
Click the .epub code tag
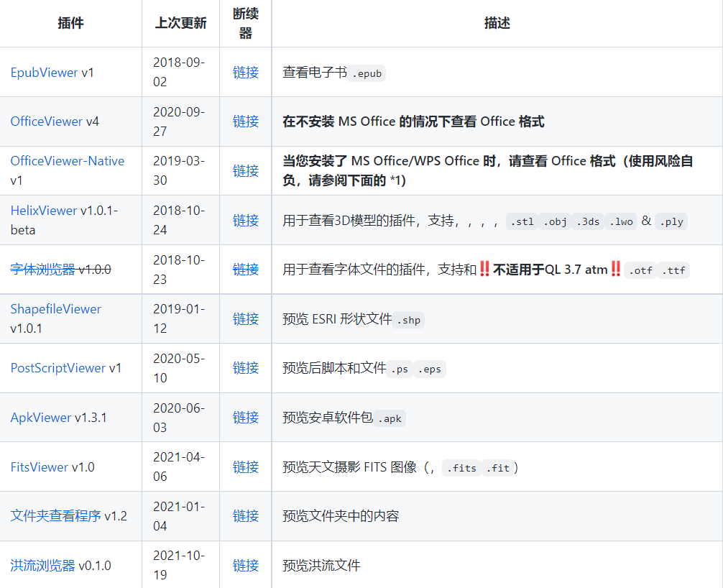[367, 74]
